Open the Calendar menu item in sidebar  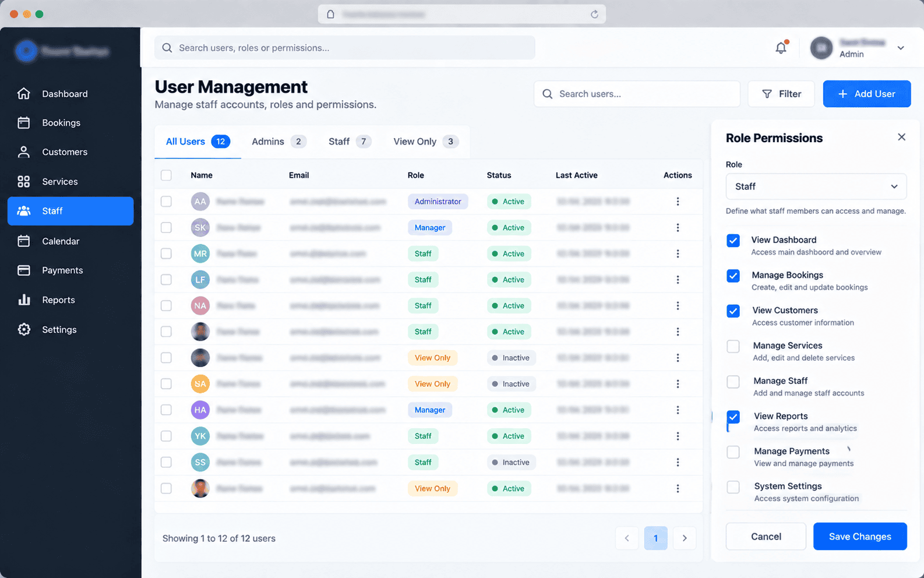point(70,241)
